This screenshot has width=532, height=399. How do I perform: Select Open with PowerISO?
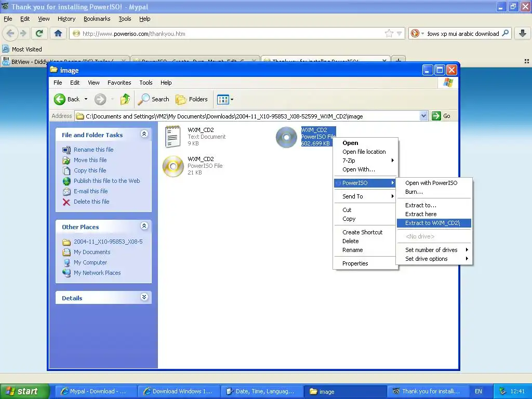[434, 183]
